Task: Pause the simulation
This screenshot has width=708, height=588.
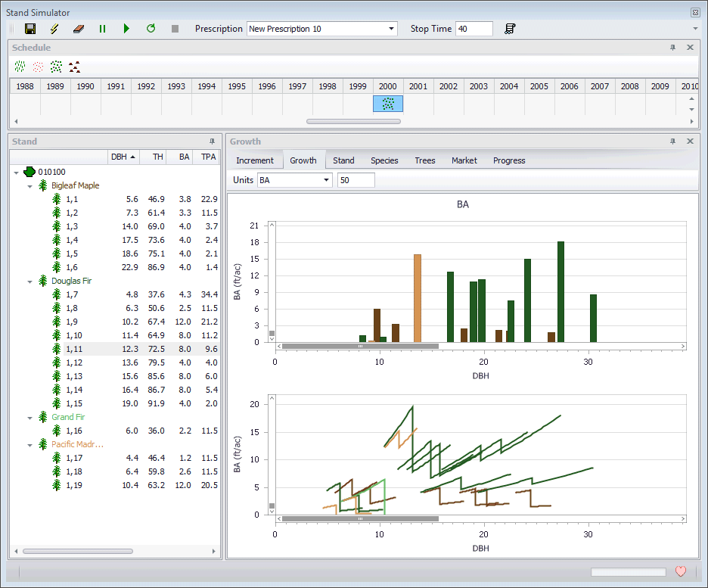Action: point(103,29)
